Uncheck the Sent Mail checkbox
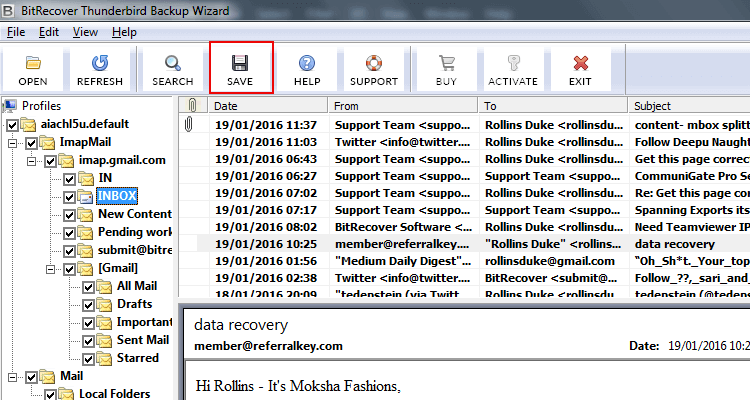 coord(88,341)
